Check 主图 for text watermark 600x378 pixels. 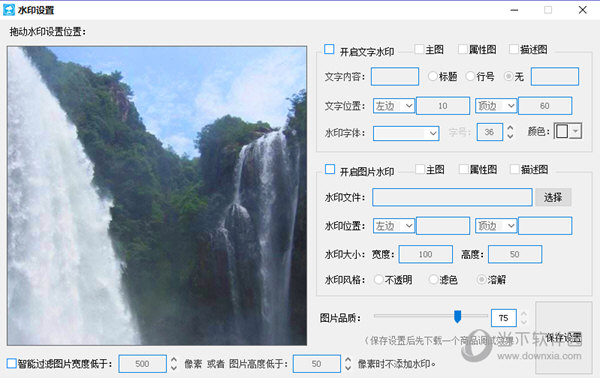click(x=419, y=49)
